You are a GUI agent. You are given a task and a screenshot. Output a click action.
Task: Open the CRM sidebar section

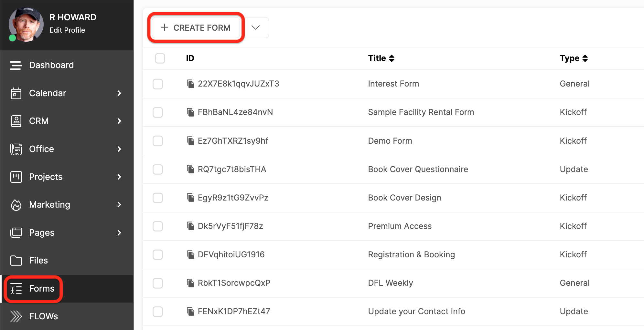[x=67, y=121]
